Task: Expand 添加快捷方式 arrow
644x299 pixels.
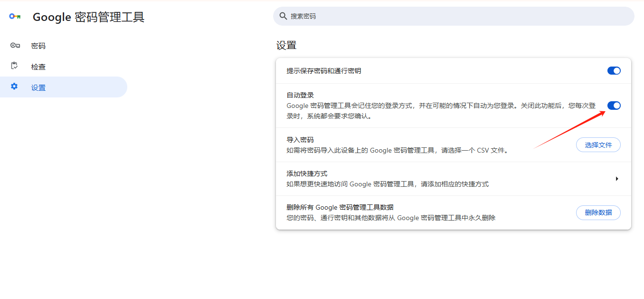Action: (x=616, y=179)
